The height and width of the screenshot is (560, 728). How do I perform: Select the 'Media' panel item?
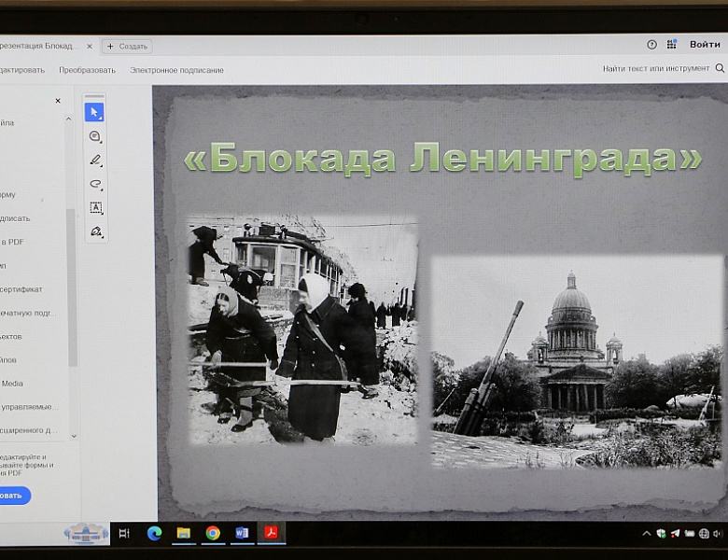12,384
